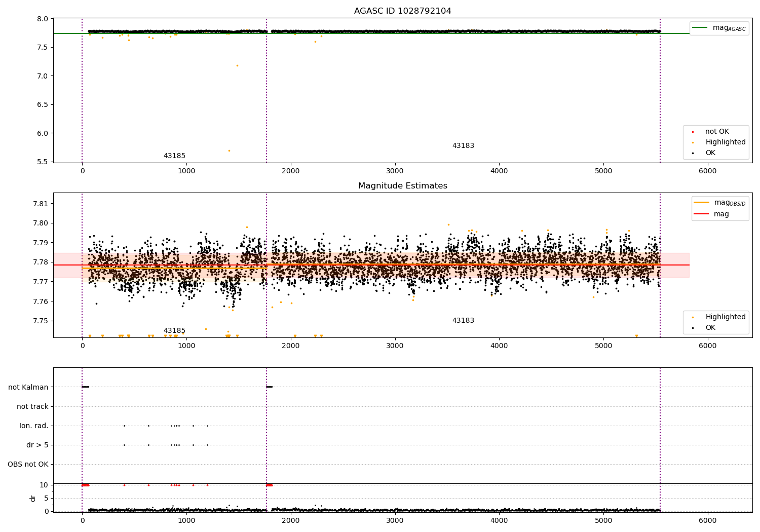Click the "not Kalman" y-axis label
The height and width of the screenshot is (532, 760).
[x=28, y=387]
